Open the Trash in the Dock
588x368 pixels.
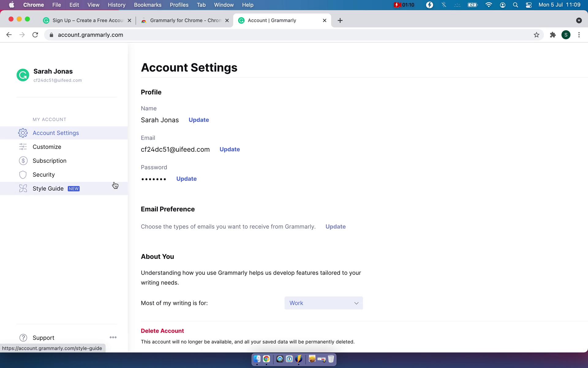coord(331,359)
